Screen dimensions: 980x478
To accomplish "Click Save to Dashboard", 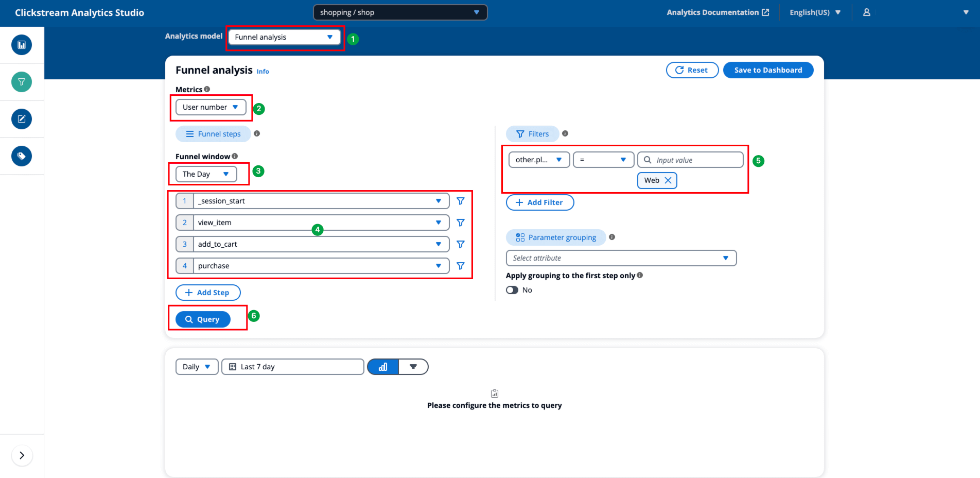I will tap(768, 70).
